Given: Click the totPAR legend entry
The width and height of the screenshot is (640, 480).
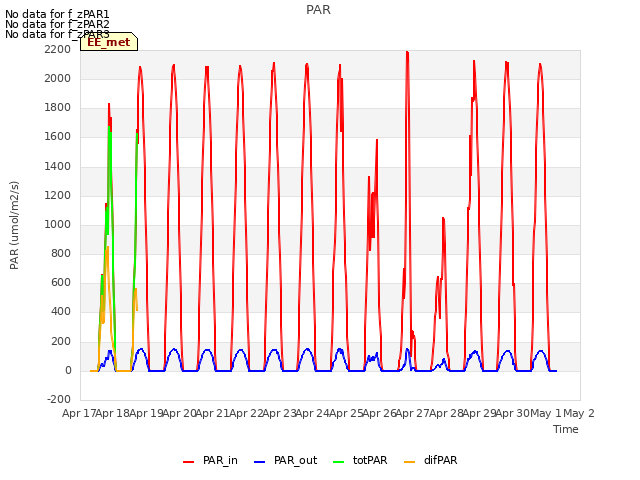Looking at the screenshot, I should pyautogui.click(x=360, y=461).
